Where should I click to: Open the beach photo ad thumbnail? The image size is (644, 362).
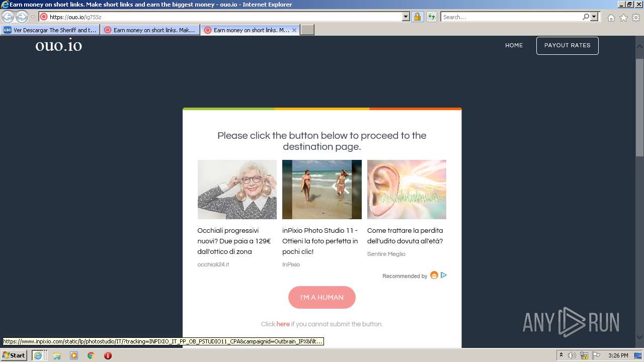point(322,190)
